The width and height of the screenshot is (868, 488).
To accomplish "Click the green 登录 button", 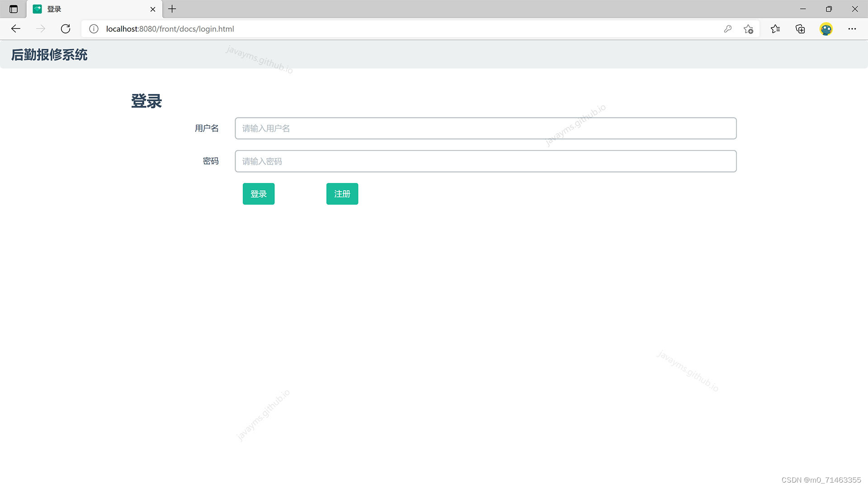I will pos(259,194).
